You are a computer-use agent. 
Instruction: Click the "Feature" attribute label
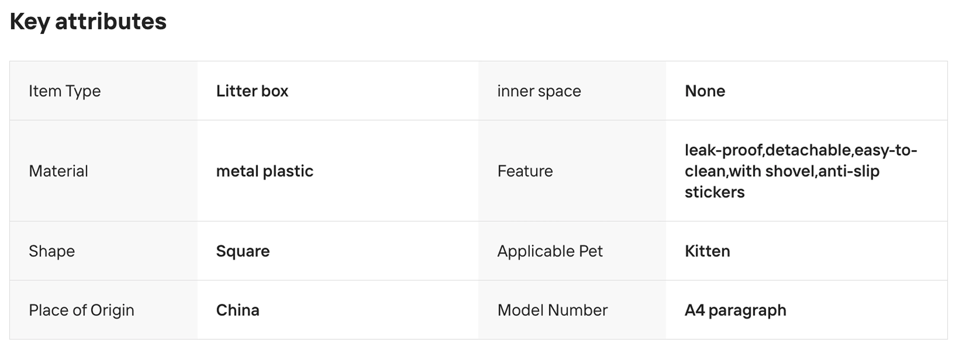pos(525,171)
